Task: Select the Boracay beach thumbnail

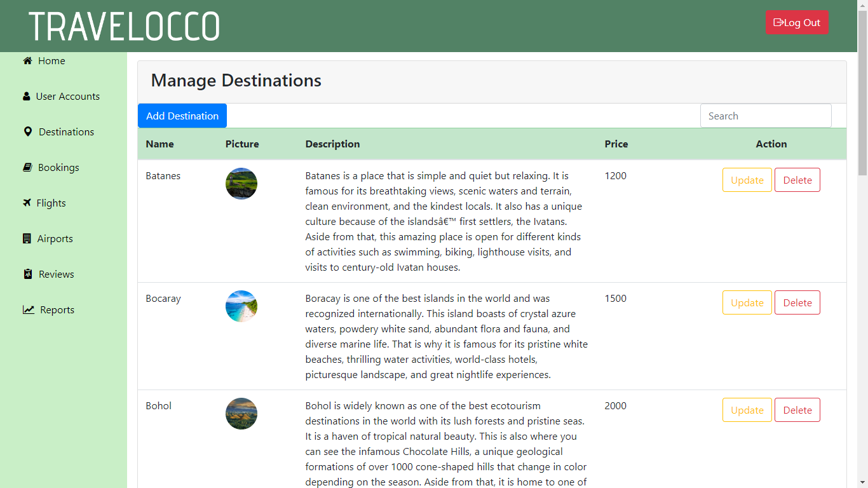Action: point(241,306)
